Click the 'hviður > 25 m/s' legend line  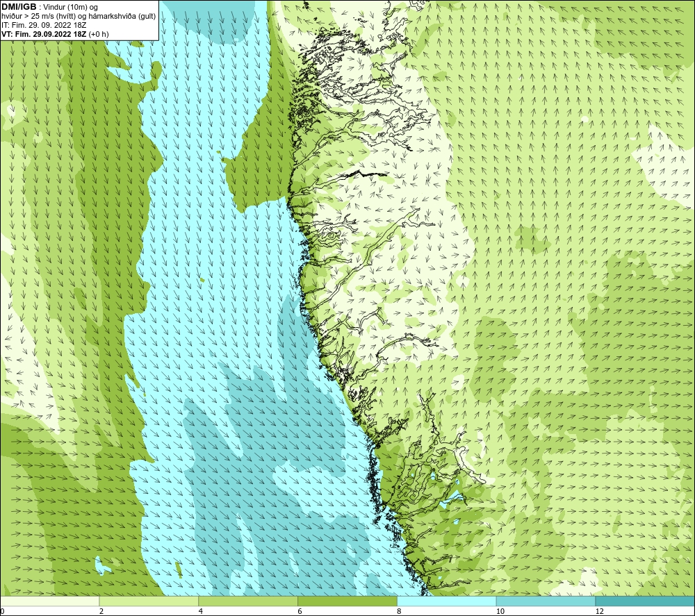79,17
